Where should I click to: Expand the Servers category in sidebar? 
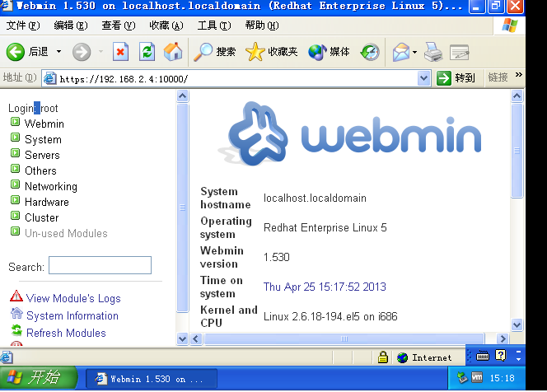pyautogui.click(x=15, y=152)
